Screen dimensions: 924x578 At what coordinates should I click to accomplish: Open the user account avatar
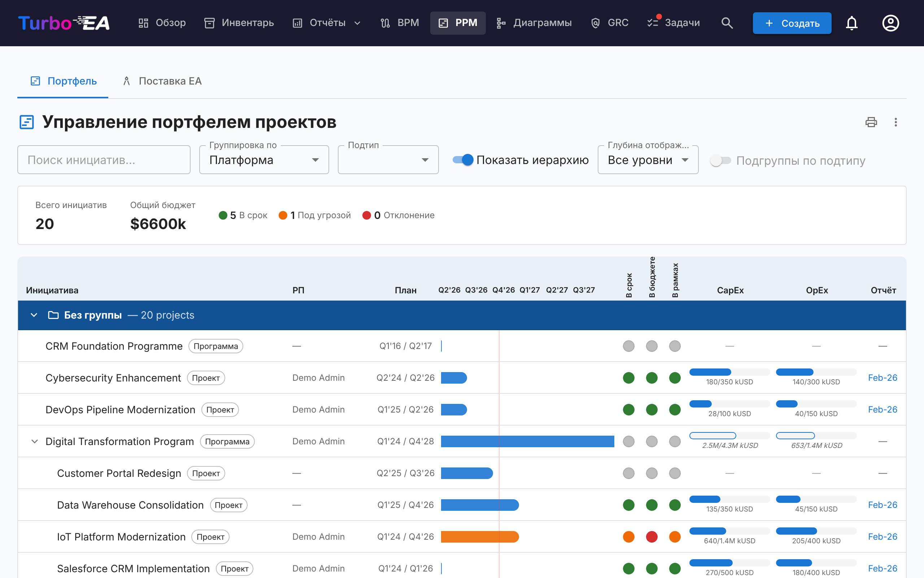pyautogui.click(x=890, y=23)
